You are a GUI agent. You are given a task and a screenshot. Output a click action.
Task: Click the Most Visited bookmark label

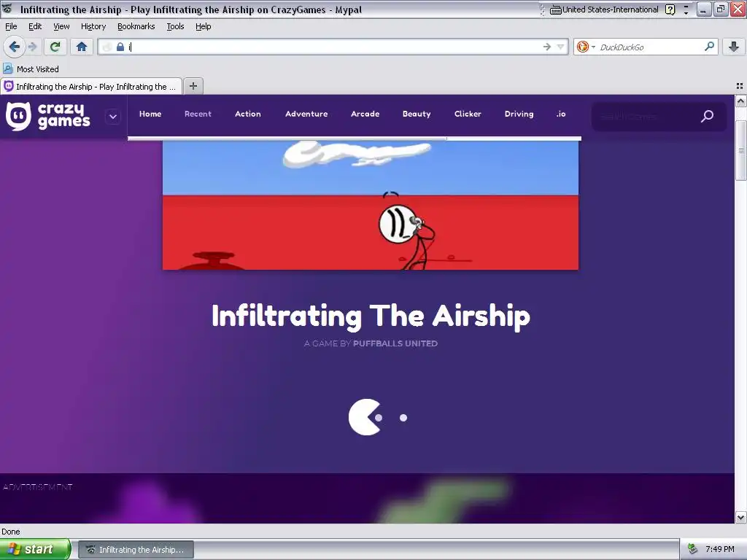[38, 69]
